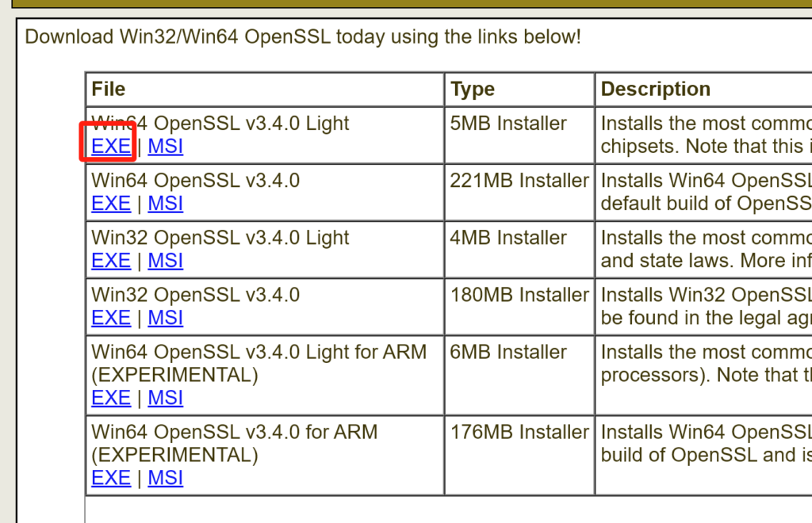Image resolution: width=812 pixels, height=523 pixels.
Task: Click MSI in the 180MB Win32 OpenSSL row
Action: [165, 318]
